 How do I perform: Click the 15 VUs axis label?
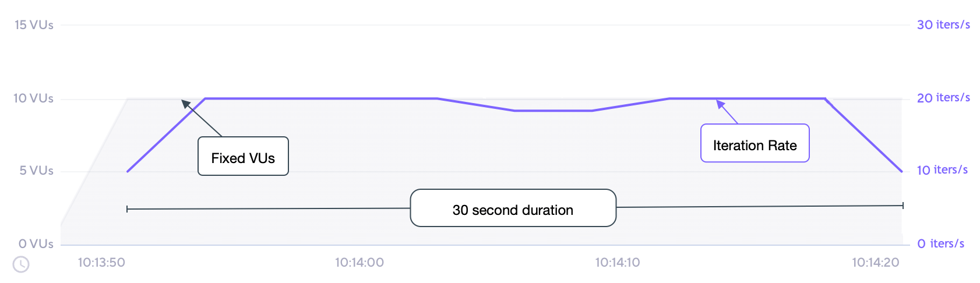(x=34, y=25)
